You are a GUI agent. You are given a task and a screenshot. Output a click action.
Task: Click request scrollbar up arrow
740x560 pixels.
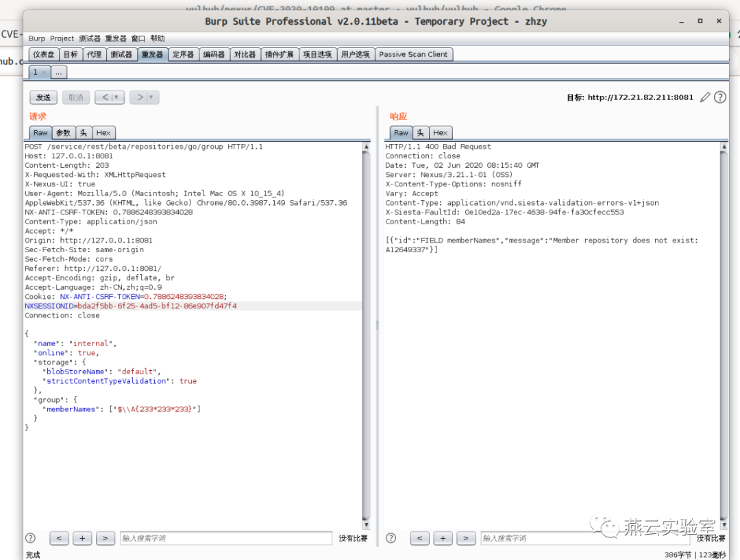coord(366,147)
